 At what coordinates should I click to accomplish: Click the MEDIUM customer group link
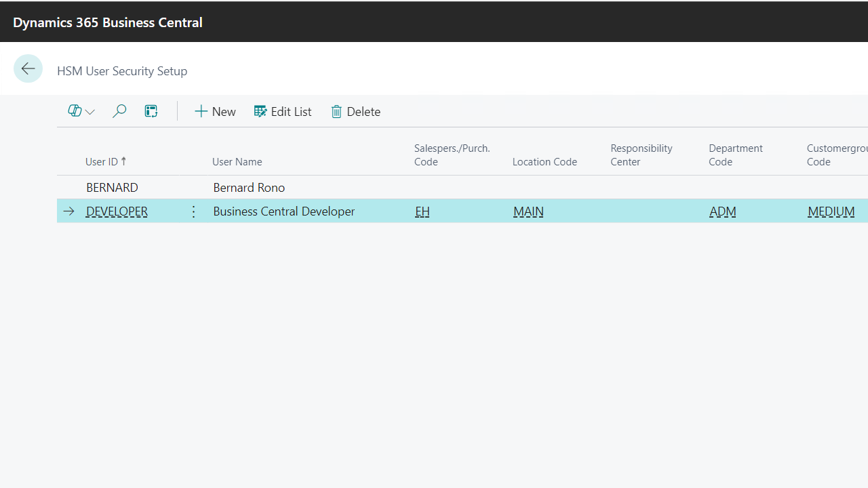pos(831,211)
